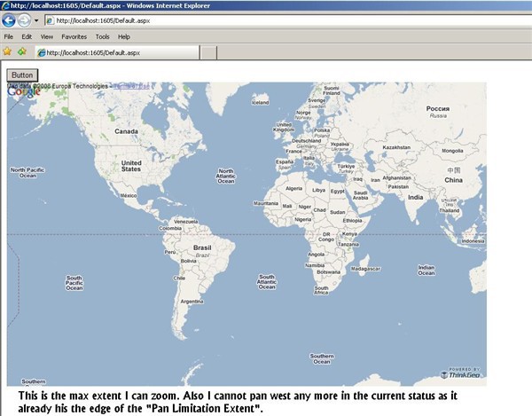Click the Saudi Arabia map label
The image size is (532, 416).
[360, 195]
